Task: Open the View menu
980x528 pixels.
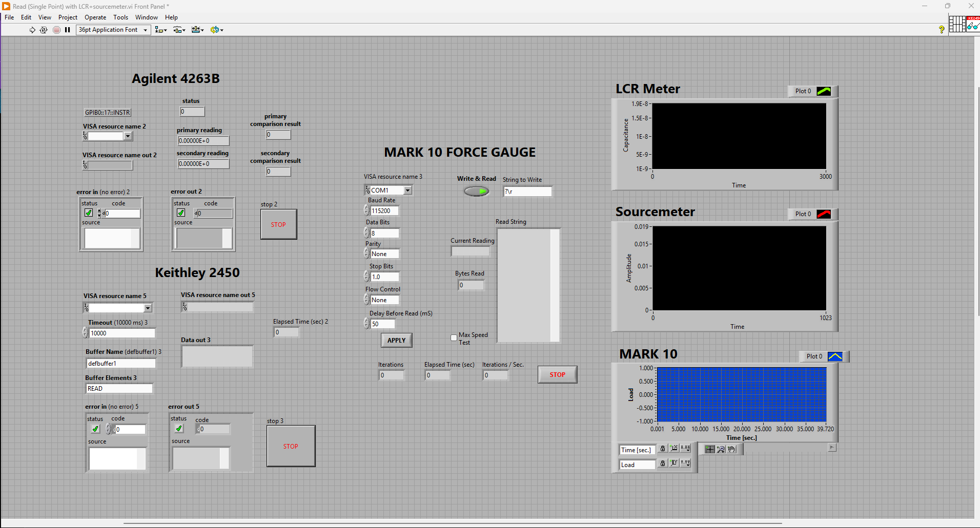Action: tap(45, 17)
